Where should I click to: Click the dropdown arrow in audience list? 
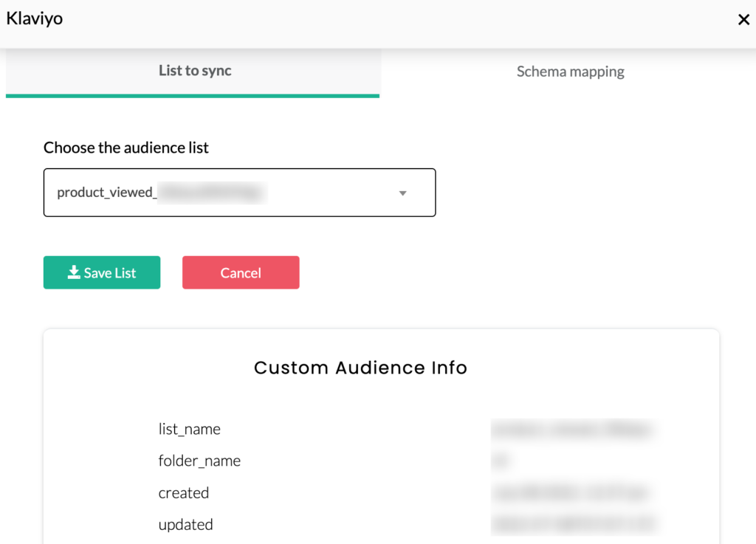[x=402, y=193]
